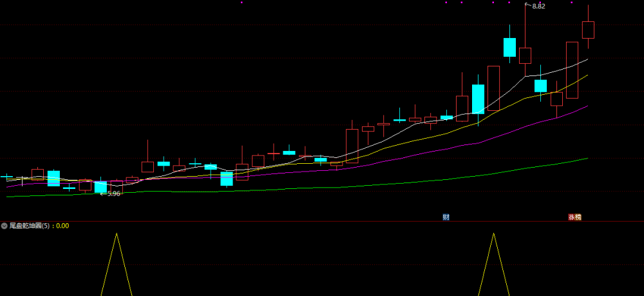Click the right yellow indicator signal peak
This screenshot has height=296, width=644.
coord(494,234)
